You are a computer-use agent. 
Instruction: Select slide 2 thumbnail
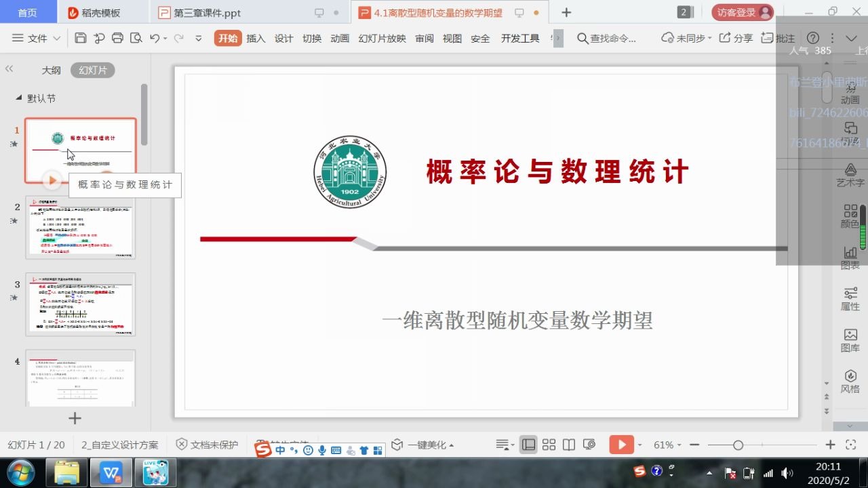(x=81, y=227)
